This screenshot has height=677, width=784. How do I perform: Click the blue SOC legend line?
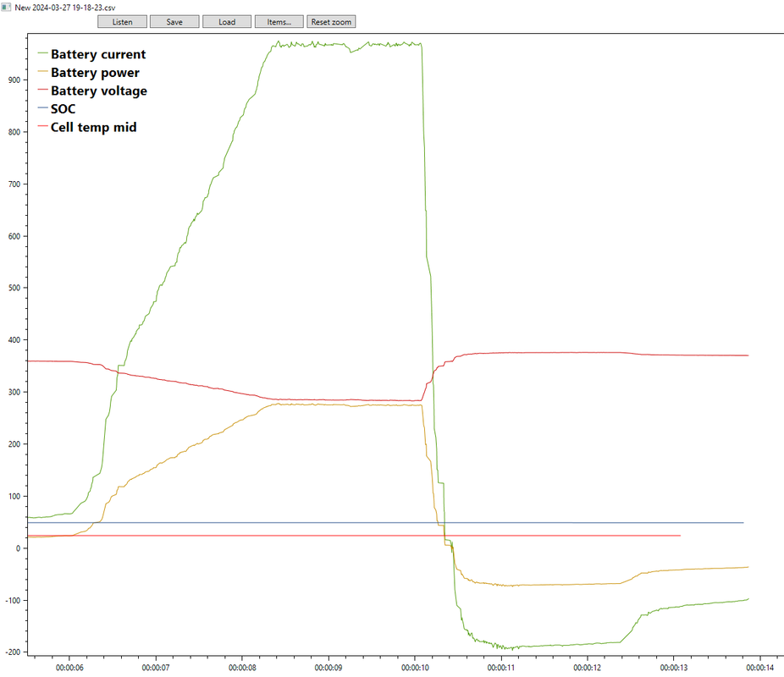[x=43, y=107]
